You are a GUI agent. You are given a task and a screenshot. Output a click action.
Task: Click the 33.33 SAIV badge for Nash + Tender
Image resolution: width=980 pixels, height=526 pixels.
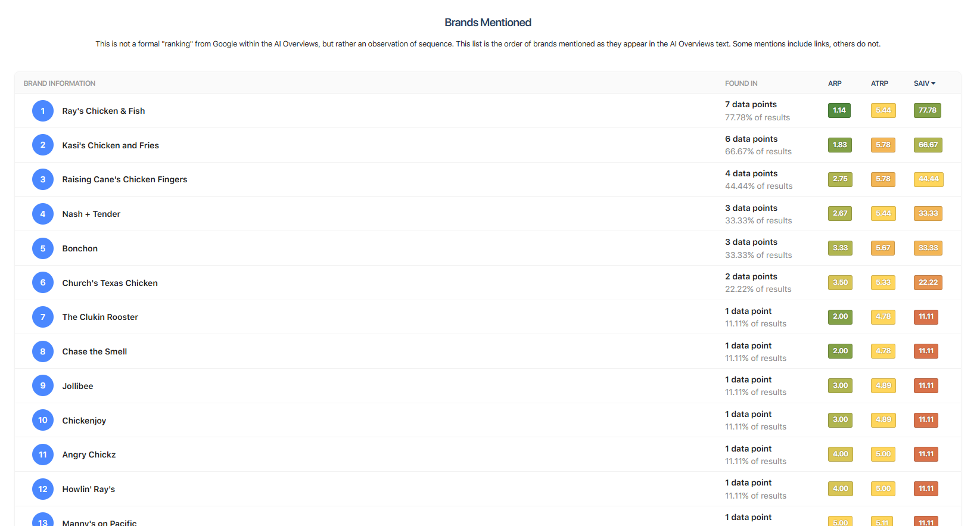(928, 213)
